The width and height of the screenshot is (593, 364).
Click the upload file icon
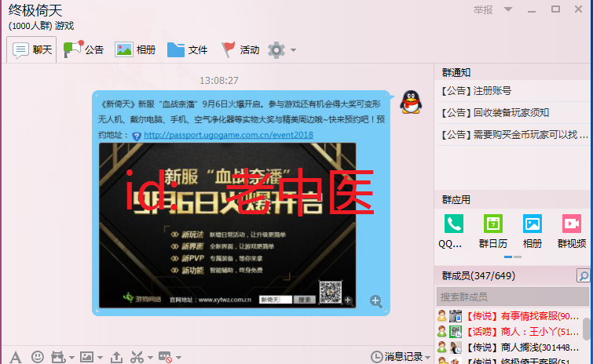pos(116,357)
